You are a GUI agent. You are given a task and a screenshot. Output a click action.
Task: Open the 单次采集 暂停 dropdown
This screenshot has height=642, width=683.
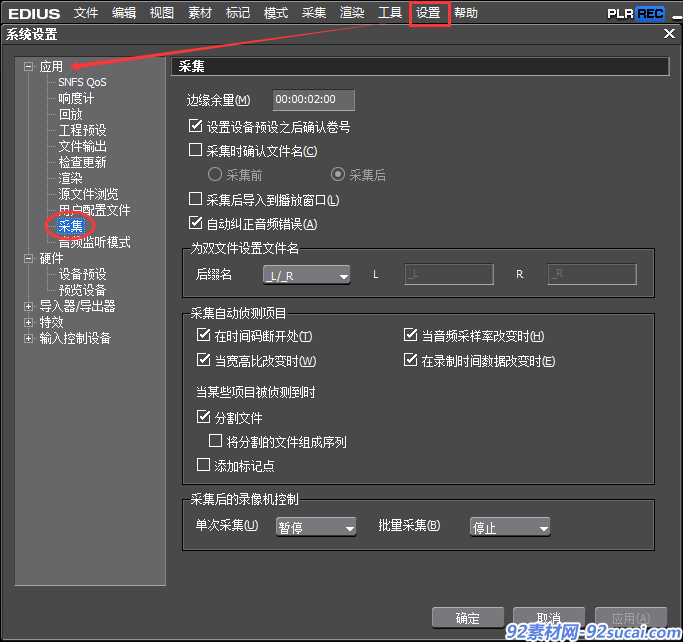pos(316,527)
